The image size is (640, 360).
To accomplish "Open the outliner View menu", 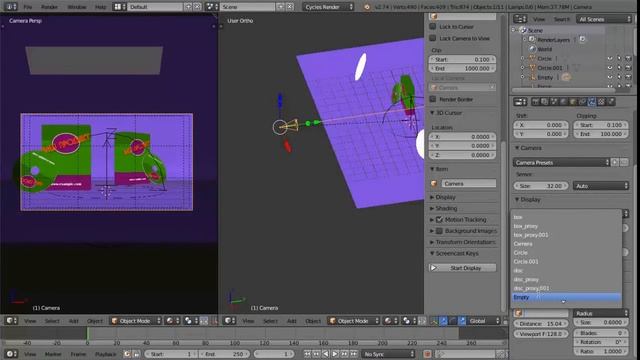I will (539, 19).
